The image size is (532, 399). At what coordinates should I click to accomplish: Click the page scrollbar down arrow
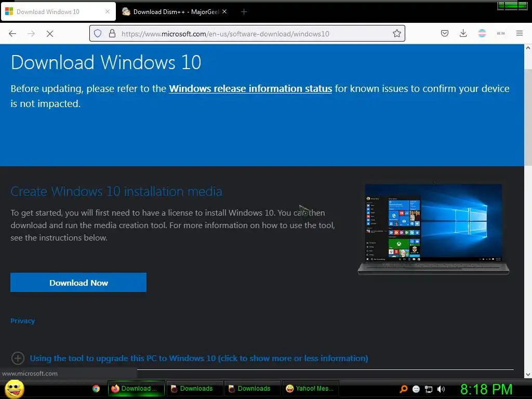coord(528,375)
